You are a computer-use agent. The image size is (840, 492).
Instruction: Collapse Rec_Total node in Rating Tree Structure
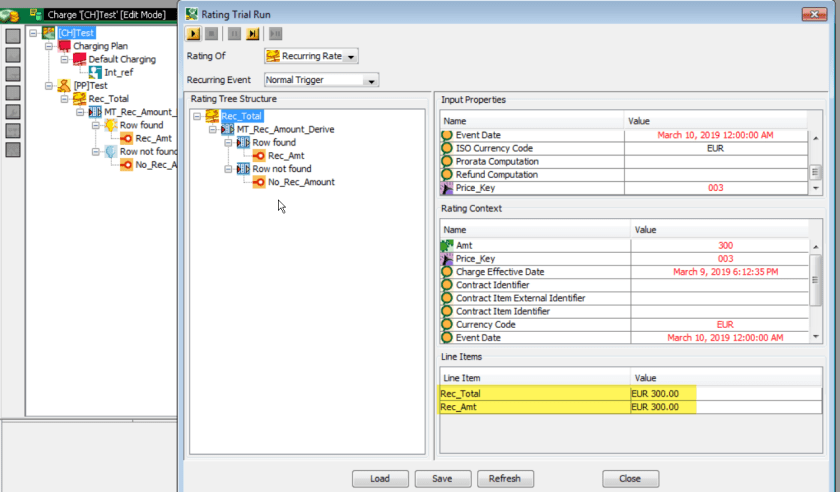197,116
